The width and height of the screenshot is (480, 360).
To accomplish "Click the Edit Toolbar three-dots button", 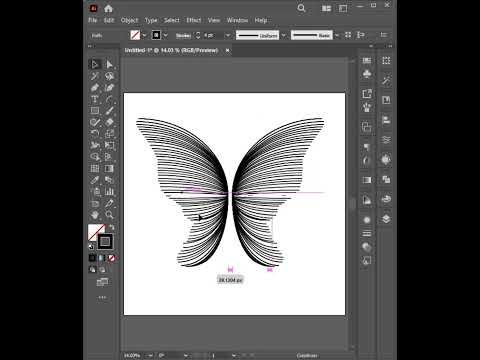I will click(x=102, y=297).
